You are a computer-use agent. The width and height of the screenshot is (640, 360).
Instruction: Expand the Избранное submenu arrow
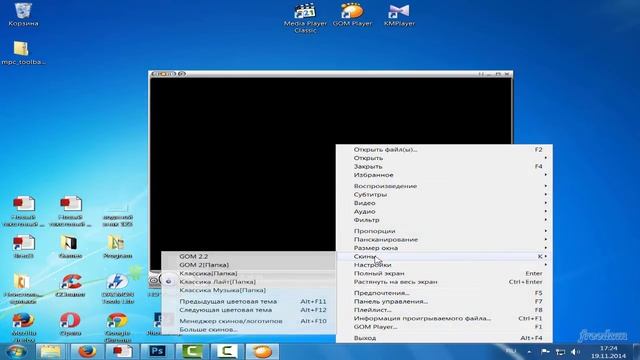click(x=546, y=175)
